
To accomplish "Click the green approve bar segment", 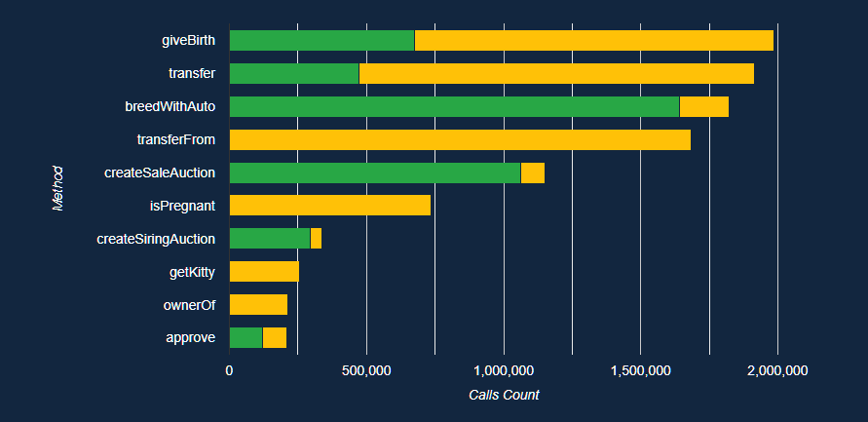I will click(x=245, y=338).
